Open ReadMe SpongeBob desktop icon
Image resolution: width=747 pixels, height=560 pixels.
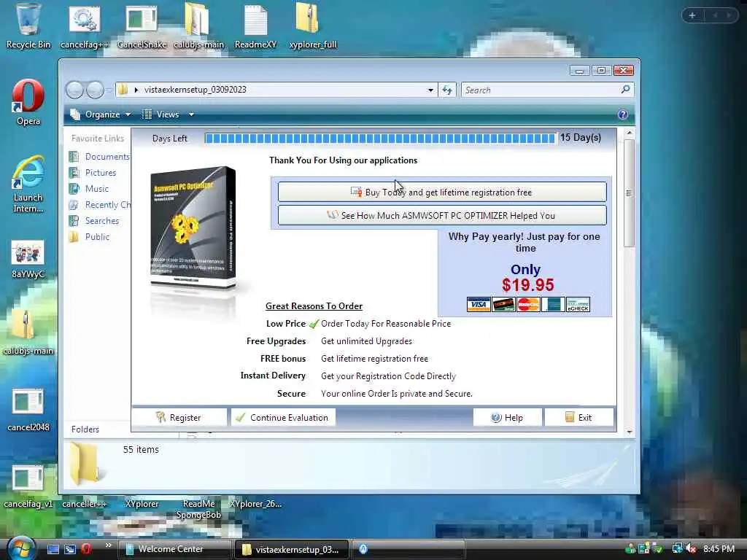click(x=198, y=509)
